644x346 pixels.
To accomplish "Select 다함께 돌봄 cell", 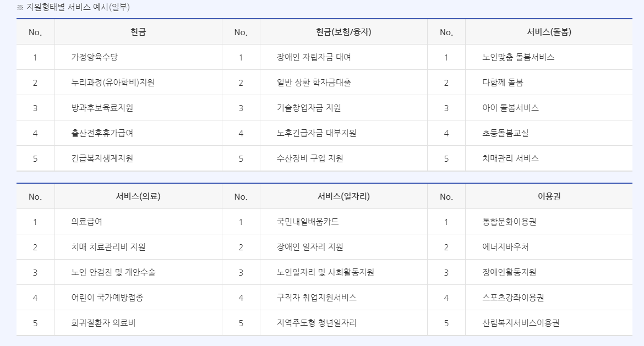I will [x=503, y=83].
